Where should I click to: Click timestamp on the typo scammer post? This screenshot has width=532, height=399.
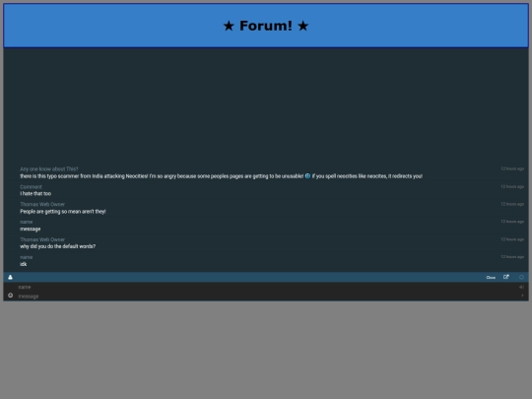pos(512,168)
